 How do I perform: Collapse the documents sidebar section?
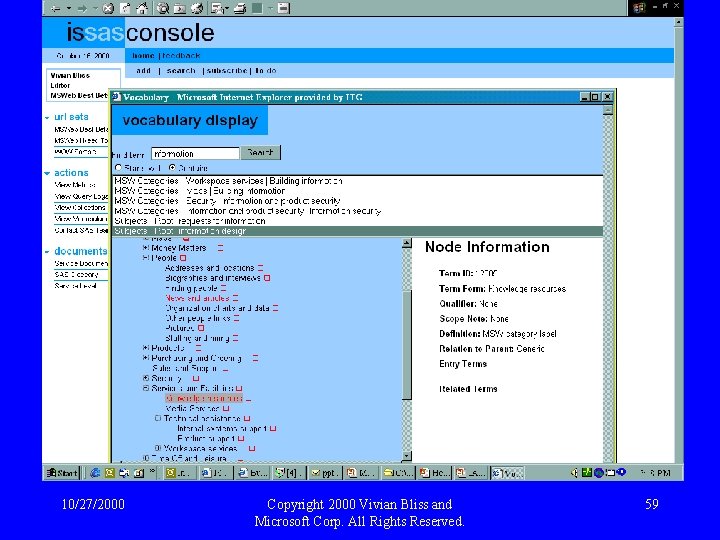click(47, 252)
